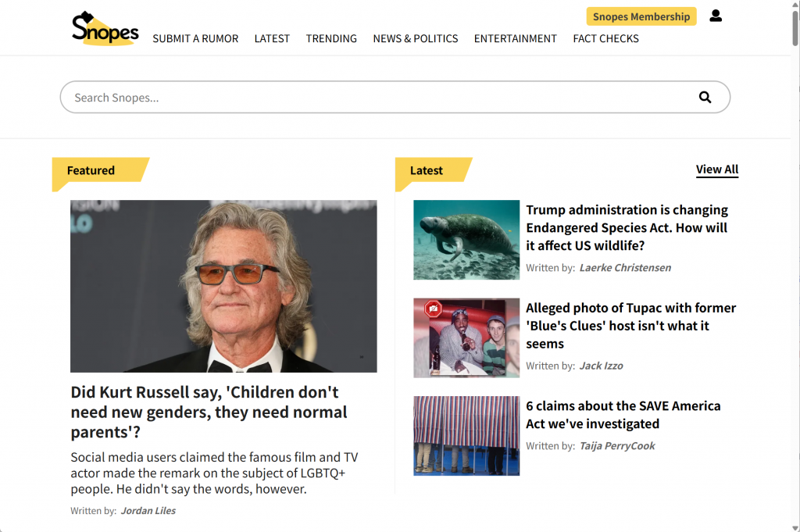Screen dimensions: 800x532
Task: Go to Fact Checks
Action: pyautogui.click(x=605, y=39)
